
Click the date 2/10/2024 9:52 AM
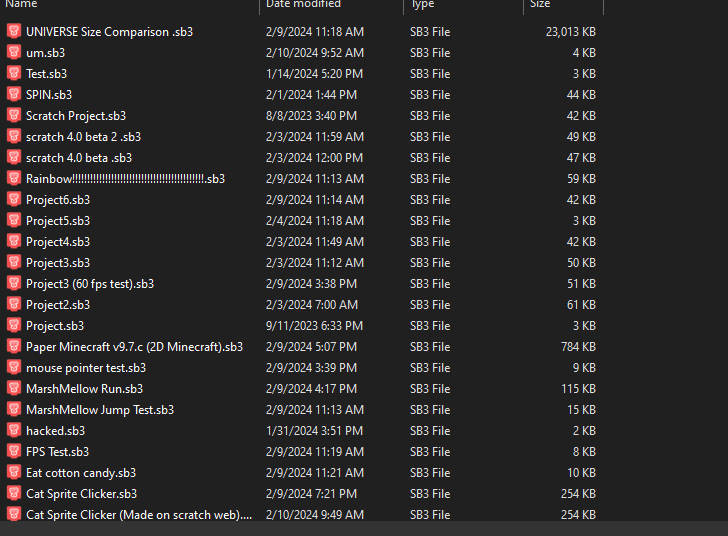click(315, 52)
